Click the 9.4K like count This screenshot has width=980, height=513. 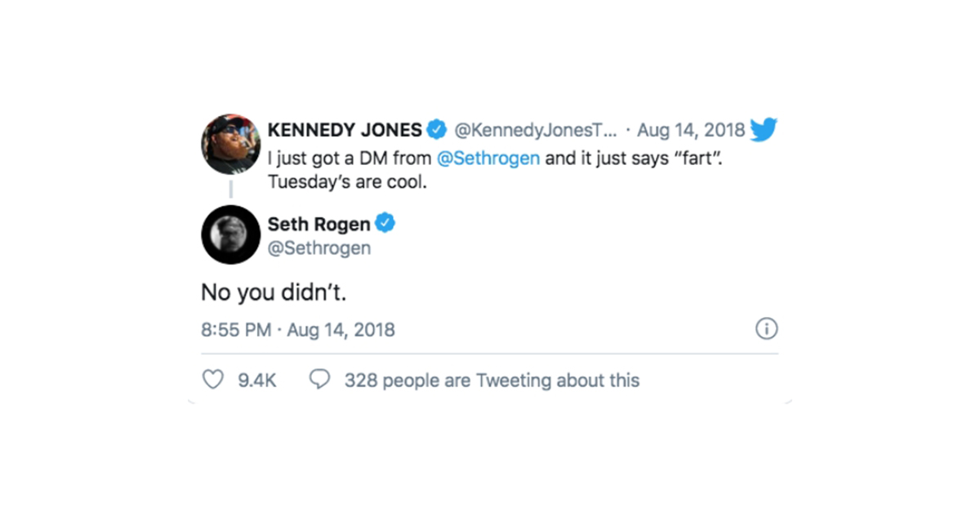257,381
